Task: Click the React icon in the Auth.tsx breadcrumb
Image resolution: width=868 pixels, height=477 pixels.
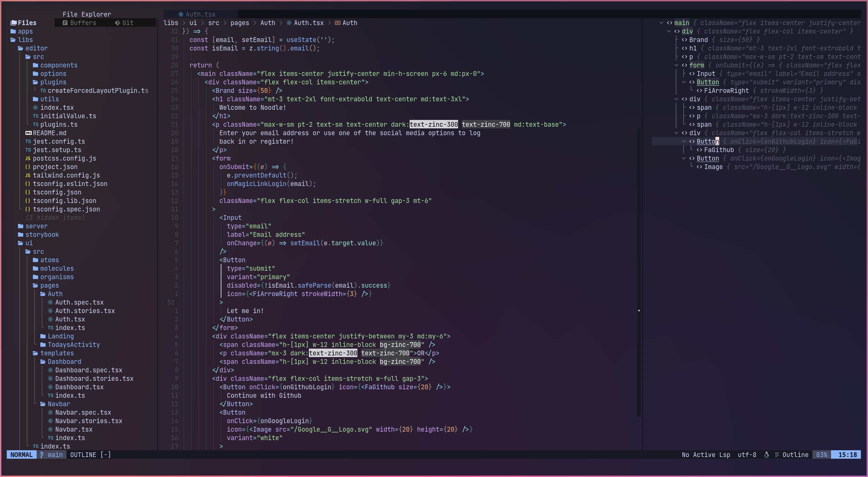Action: coord(289,23)
